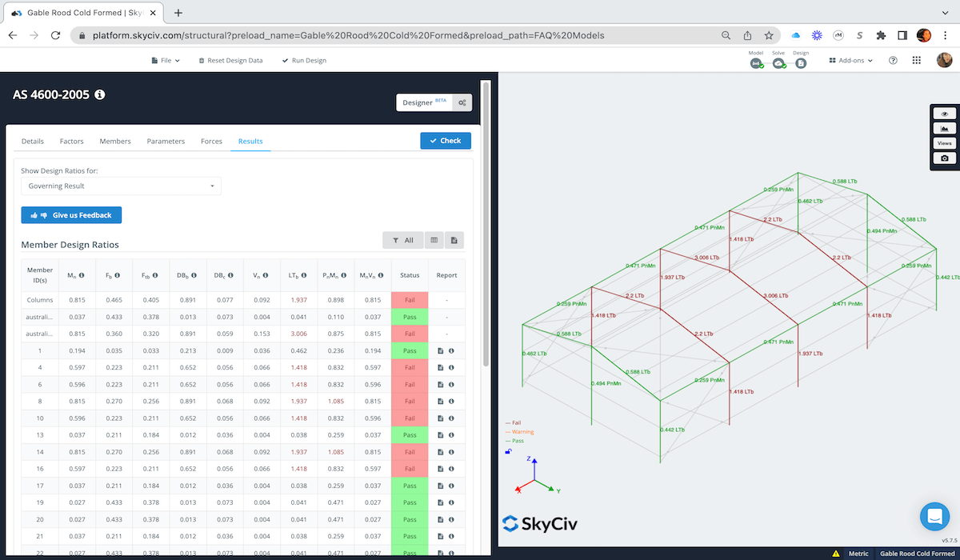960x560 pixels.
Task: Open the graph results icon below the eye icon
Action: [944, 128]
